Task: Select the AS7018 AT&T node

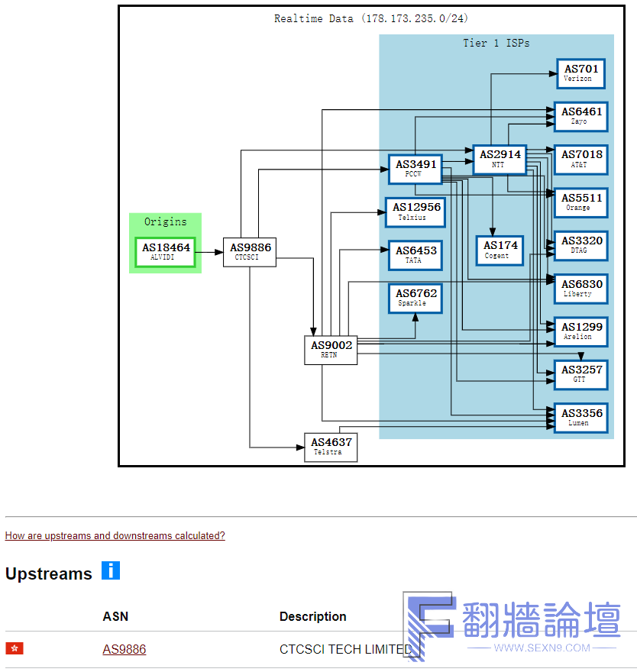Action: point(580,160)
